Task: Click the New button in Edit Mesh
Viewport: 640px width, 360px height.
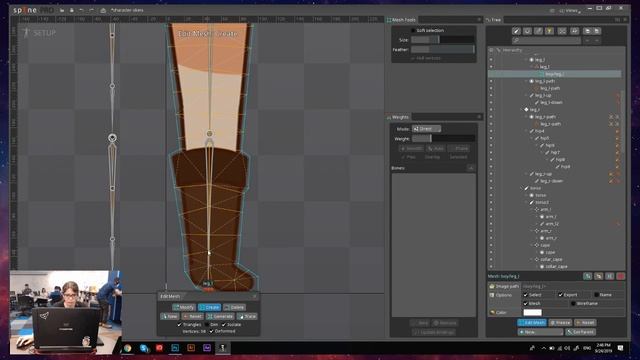Action: point(169,316)
